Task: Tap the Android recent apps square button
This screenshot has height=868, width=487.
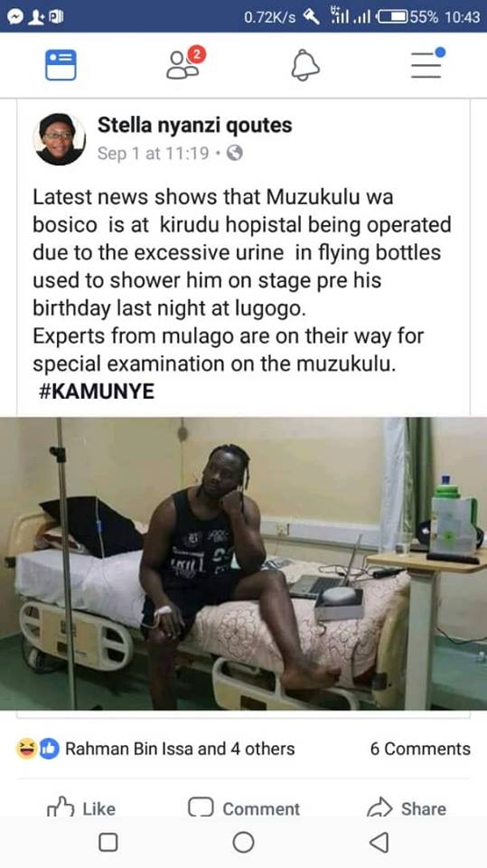Action: tap(108, 843)
